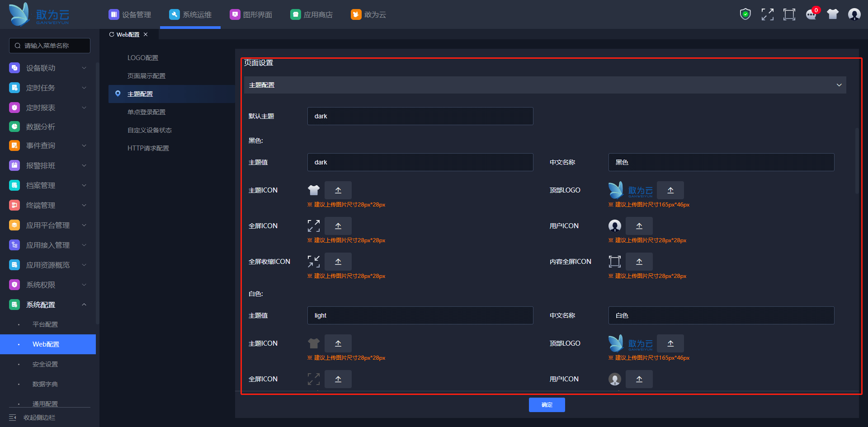Collapse the 主题配置 section header
Image resolution: width=868 pixels, height=427 pixels.
[545, 85]
